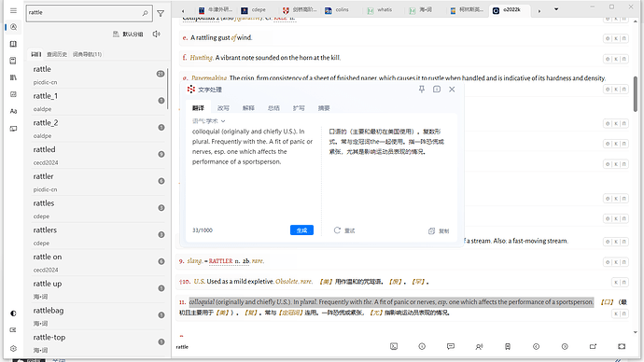This screenshot has height=362, width=644.
Task: Open settings gear in sidebar
Action: pyautogui.click(x=13, y=348)
